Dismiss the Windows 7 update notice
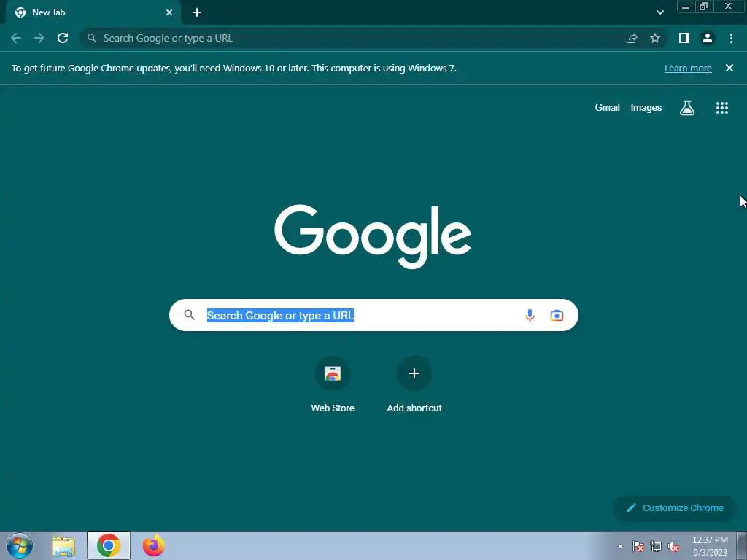This screenshot has height=560, width=747. [x=729, y=68]
